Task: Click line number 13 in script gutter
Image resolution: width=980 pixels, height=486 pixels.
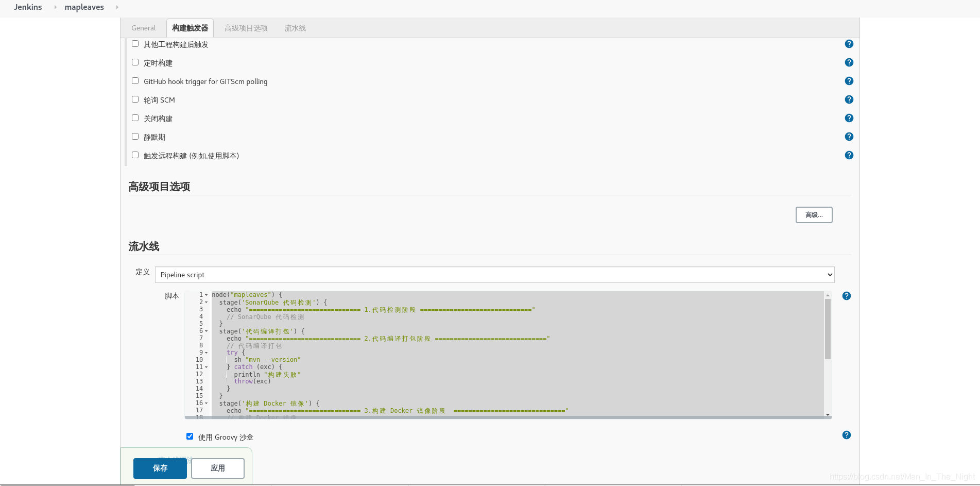Action: click(x=199, y=381)
